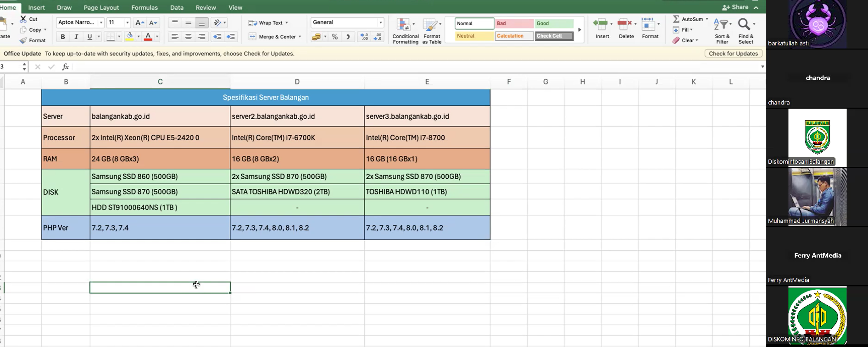
Task: Open Format as Table
Action: click(432, 31)
